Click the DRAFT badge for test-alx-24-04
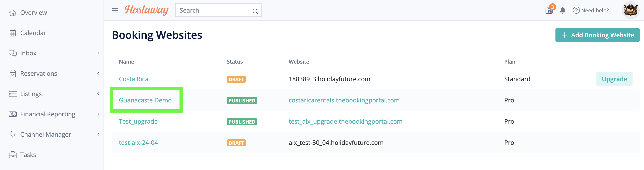644x170 pixels. (236, 143)
